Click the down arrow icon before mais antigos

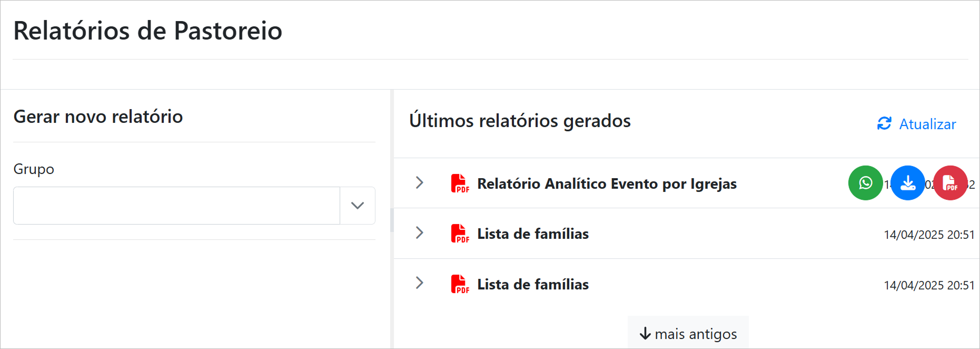click(645, 334)
